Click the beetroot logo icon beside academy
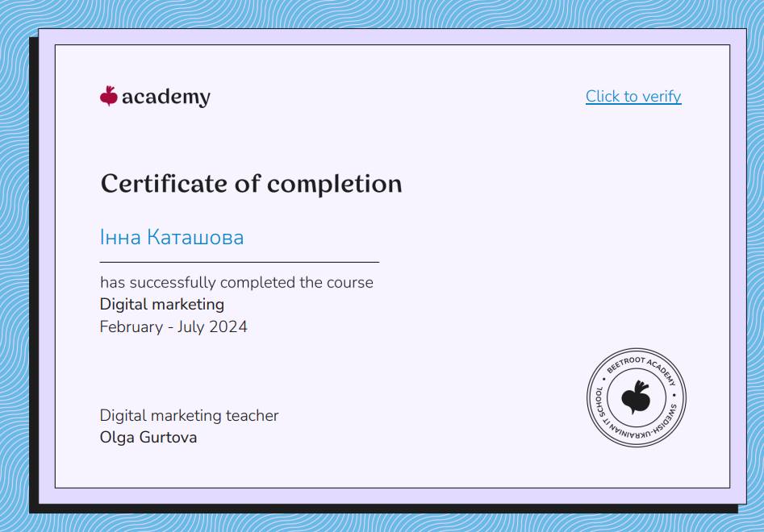 [109, 96]
